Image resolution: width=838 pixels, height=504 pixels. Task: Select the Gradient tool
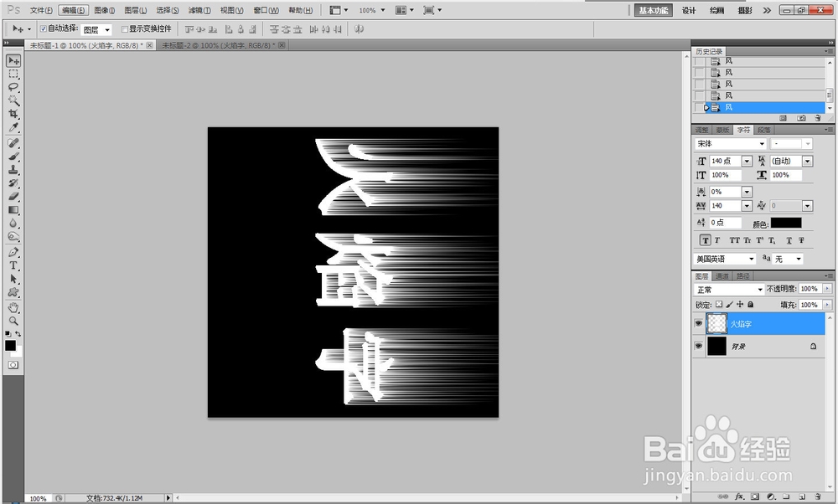pos(13,210)
